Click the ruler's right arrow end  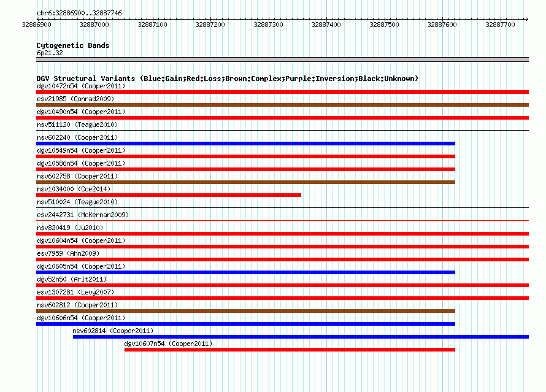[526, 19]
